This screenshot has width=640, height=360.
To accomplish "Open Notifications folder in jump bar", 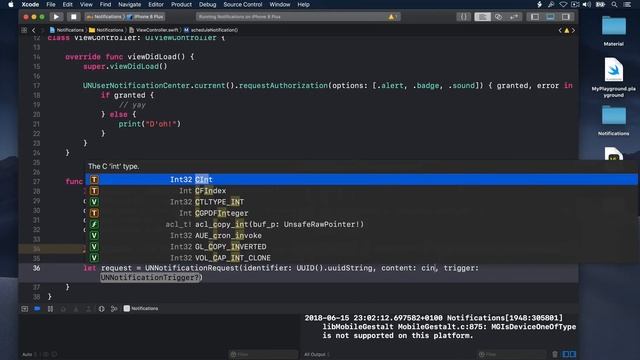I will 106,30.
